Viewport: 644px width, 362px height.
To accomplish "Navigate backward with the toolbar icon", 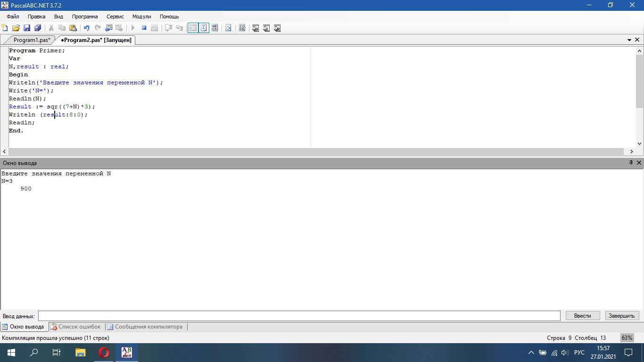I will tap(108, 28).
